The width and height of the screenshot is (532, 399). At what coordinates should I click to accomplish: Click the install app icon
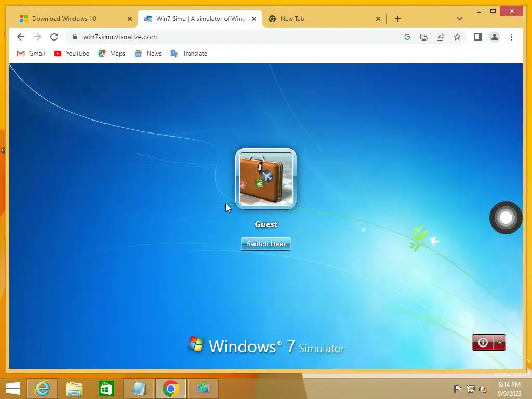[x=424, y=37]
